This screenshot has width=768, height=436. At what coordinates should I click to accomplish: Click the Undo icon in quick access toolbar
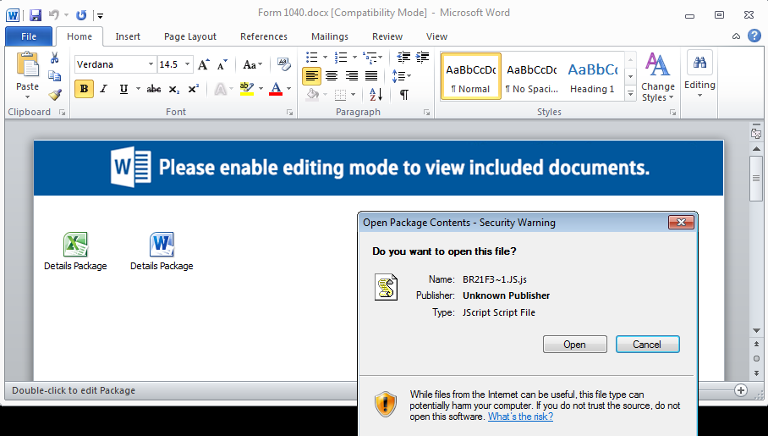point(54,15)
